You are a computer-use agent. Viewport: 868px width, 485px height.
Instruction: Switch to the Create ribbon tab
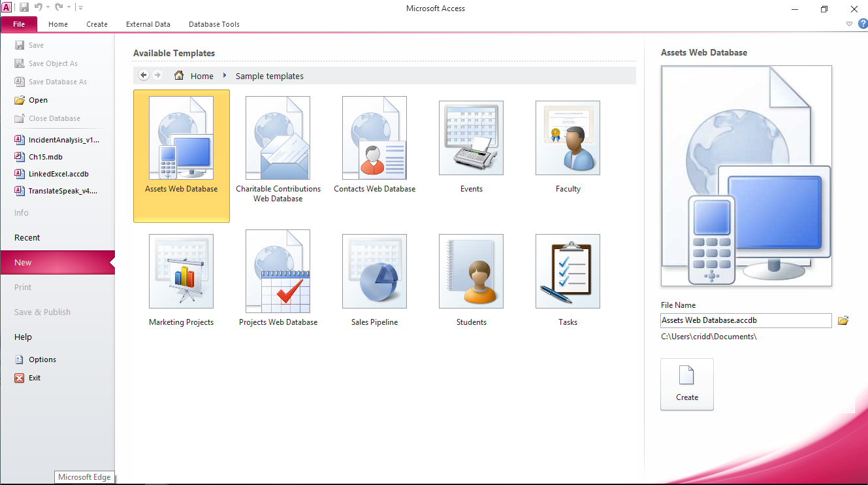coord(97,24)
